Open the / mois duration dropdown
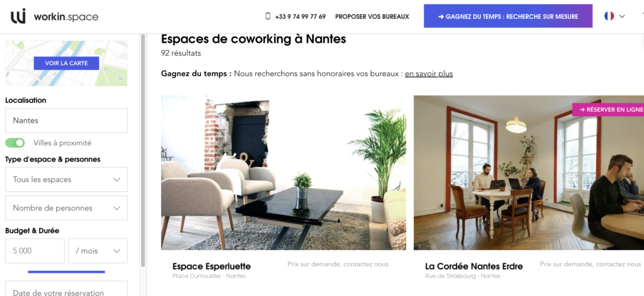The width and height of the screenshot is (644, 296). (98, 251)
